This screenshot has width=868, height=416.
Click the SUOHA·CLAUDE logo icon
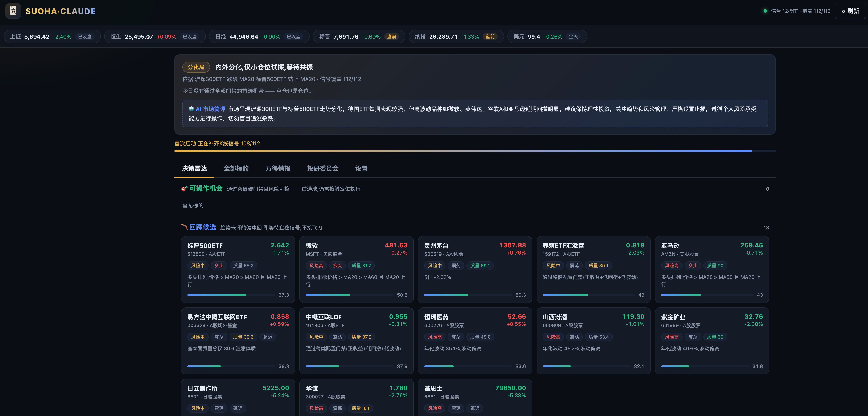(14, 11)
